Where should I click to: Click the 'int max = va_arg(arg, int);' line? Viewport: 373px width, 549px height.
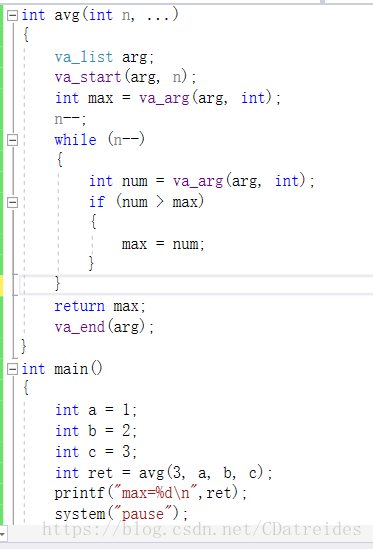click(x=168, y=98)
